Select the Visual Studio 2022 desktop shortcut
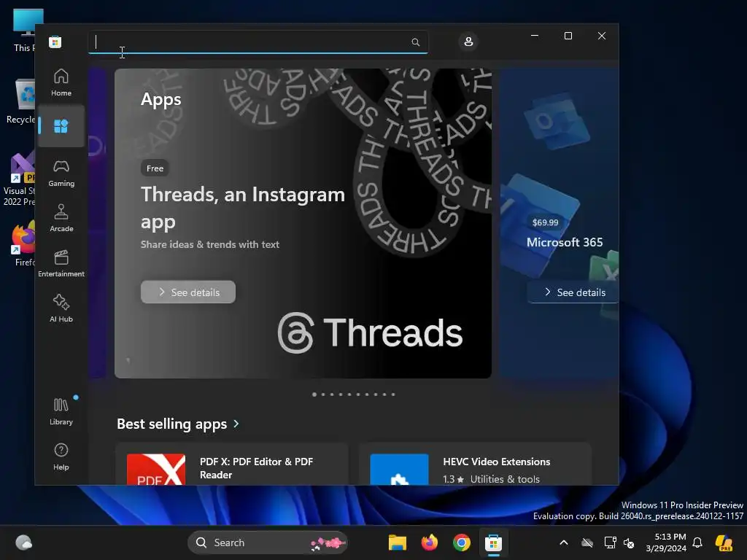Screen dimensions: 747x560 click(x=19, y=179)
